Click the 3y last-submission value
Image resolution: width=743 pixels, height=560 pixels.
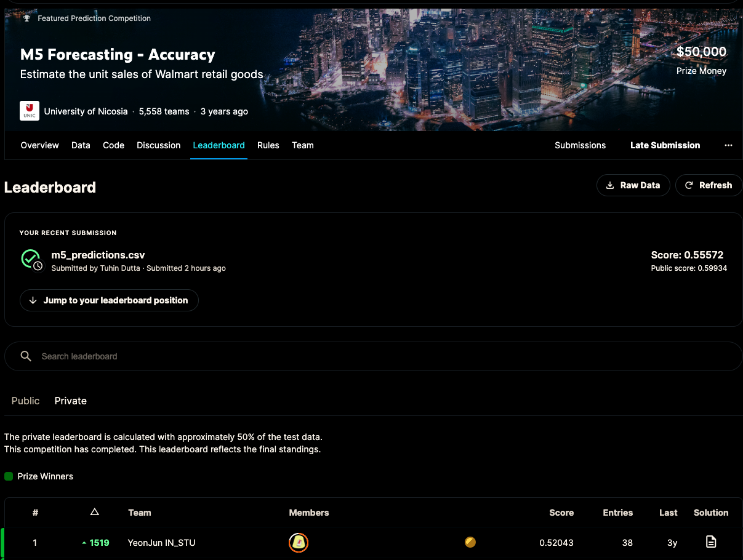672,543
